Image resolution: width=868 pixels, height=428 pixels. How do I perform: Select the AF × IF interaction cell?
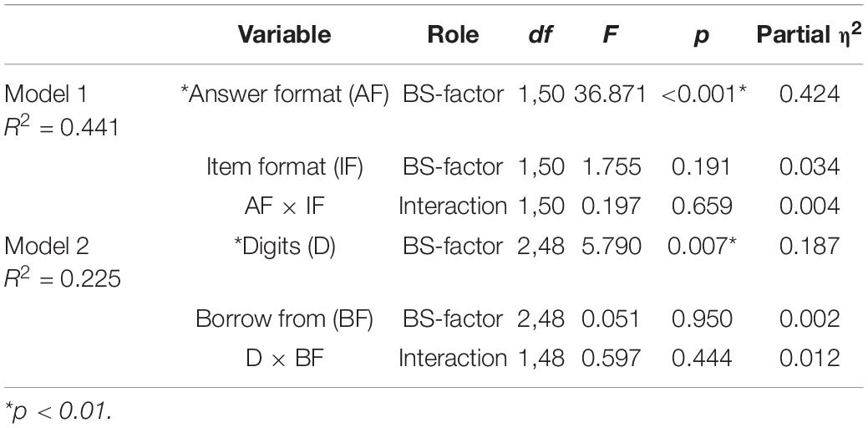click(285, 206)
